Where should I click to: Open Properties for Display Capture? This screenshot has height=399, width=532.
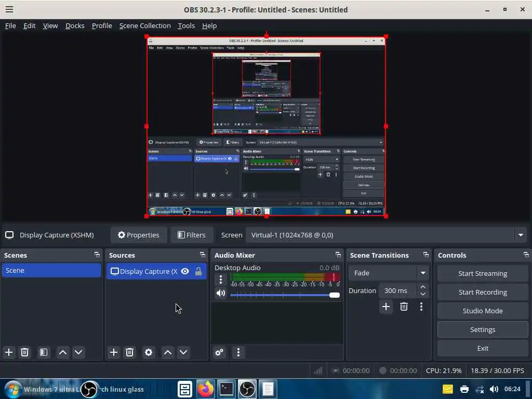click(138, 235)
